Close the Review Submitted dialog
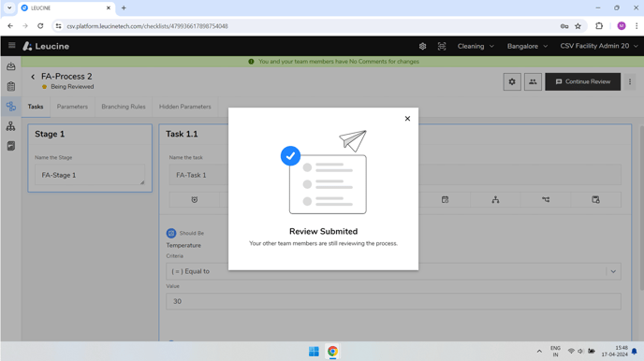Viewport: 644px width, 361px height. pyautogui.click(x=407, y=119)
